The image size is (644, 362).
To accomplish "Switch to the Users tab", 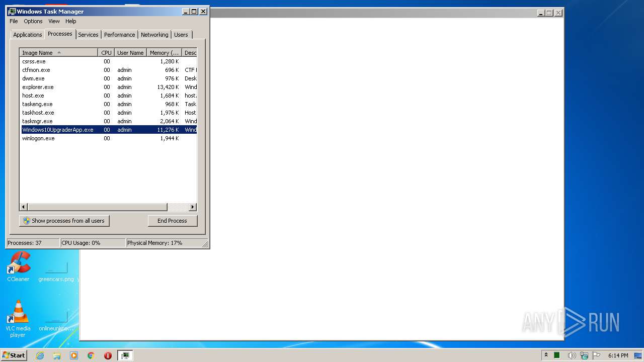I will (181, 35).
